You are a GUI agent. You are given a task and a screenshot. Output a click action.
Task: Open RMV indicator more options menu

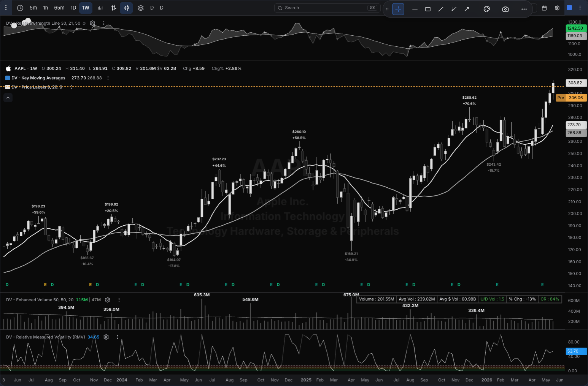tap(118, 337)
